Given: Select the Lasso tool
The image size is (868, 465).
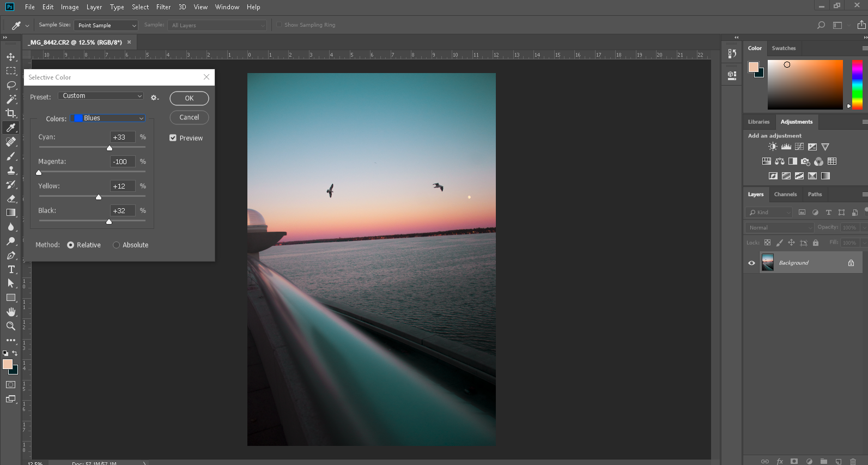Looking at the screenshot, I should click(11, 85).
